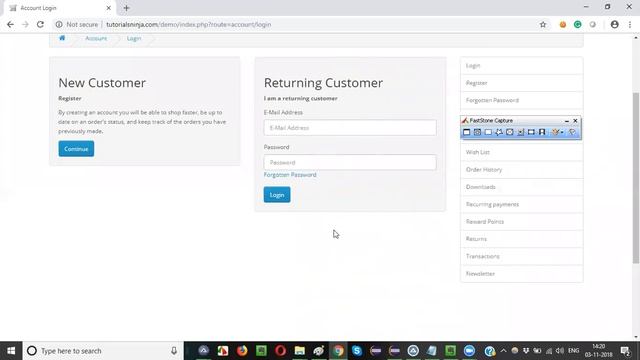Image resolution: width=640 pixels, height=360 pixels.
Task: Click the microphone icon in taskbar search
Action: coord(174,351)
